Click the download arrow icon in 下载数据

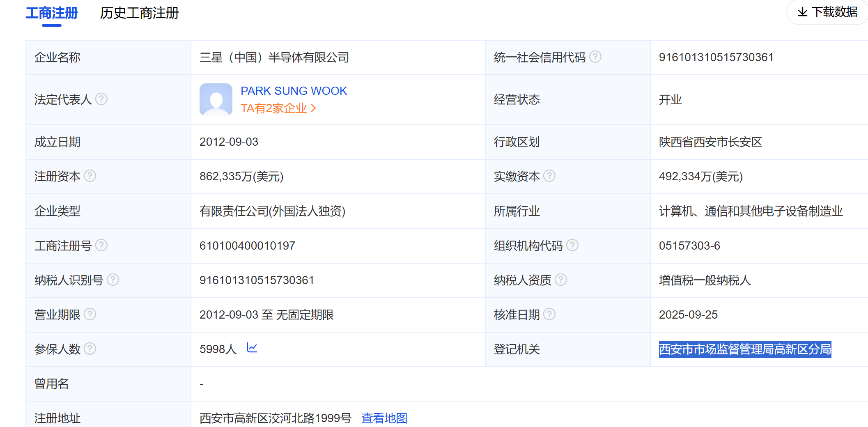[803, 12]
